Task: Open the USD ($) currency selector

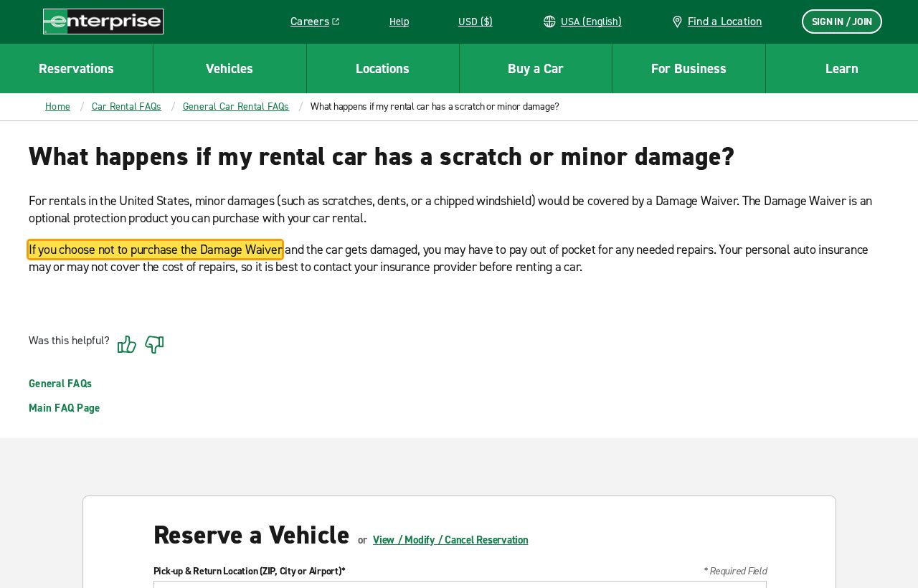Action: 475,22
